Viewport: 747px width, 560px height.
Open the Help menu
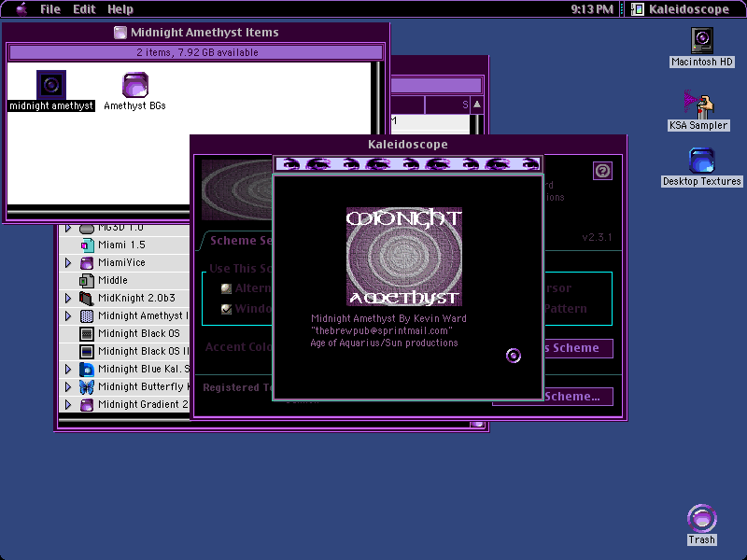(120, 9)
